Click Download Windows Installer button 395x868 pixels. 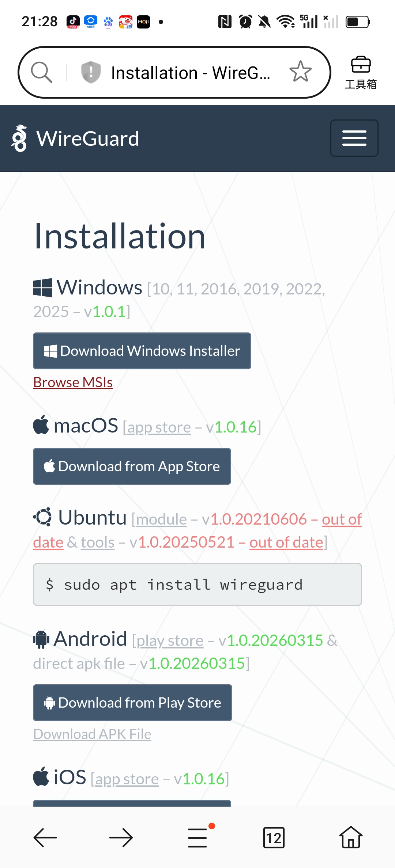pos(142,351)
